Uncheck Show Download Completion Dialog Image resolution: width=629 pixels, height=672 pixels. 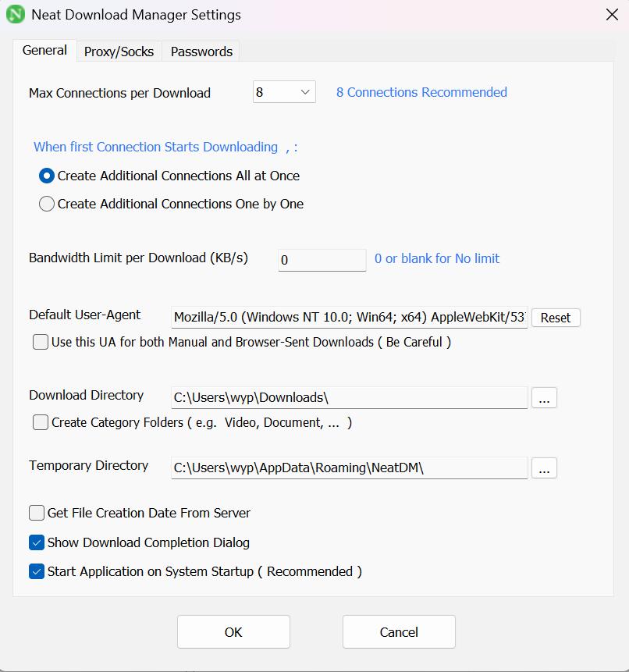pos(37,542)
